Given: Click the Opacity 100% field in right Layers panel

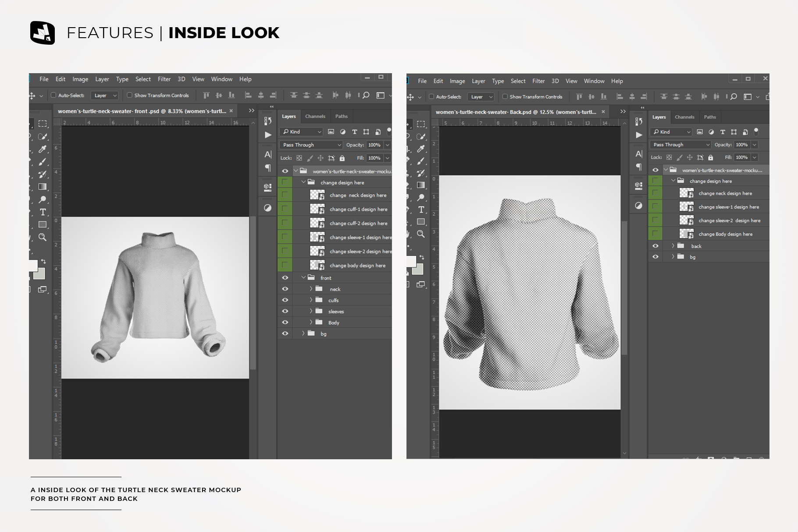Looking at the screenshot, I should click(741, 145).
